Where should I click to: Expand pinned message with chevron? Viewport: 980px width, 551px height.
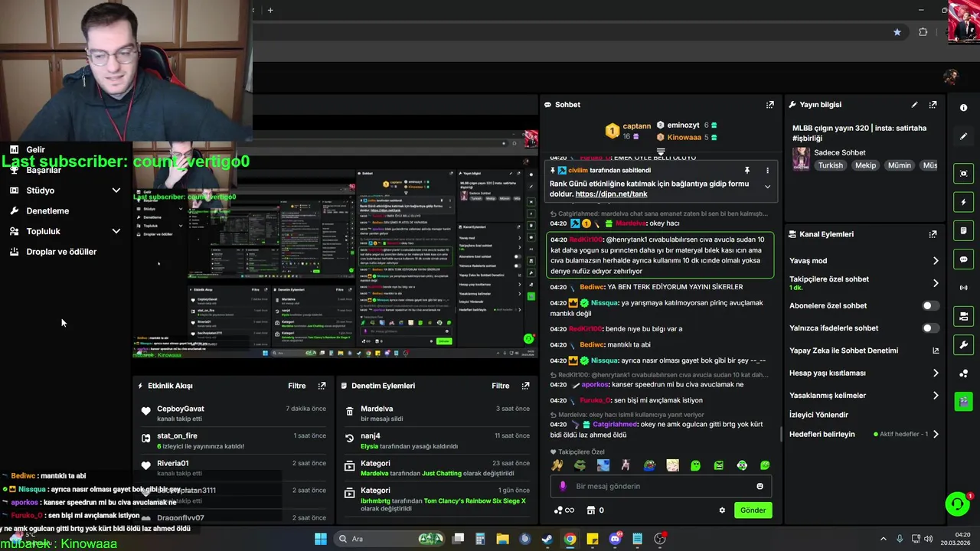(x=767, y=186)
